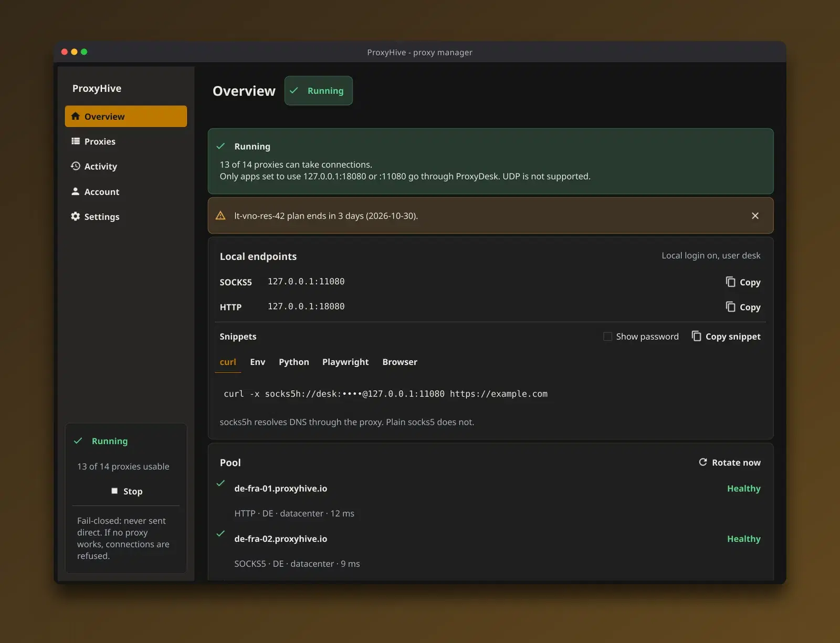Click the sidebar Running status checkmark icon

pos(78,441)
